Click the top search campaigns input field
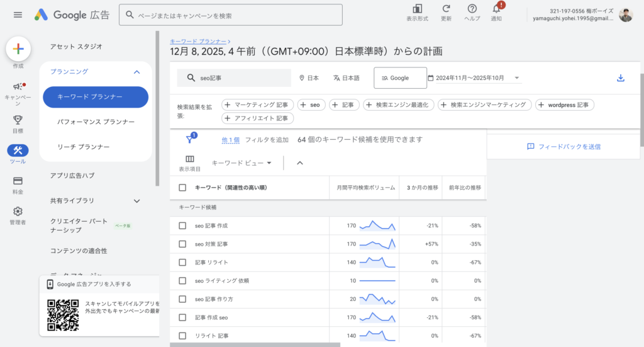The width and height of the screenshot is (644, 347). tap(230, 15)
